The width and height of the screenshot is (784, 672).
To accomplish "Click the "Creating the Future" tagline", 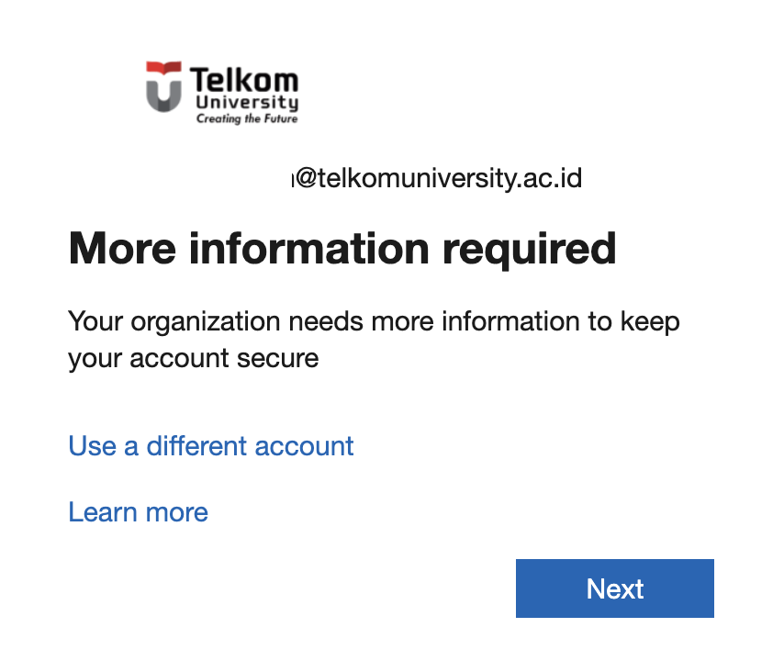I will pyautogui.click(x=246, y=119).
